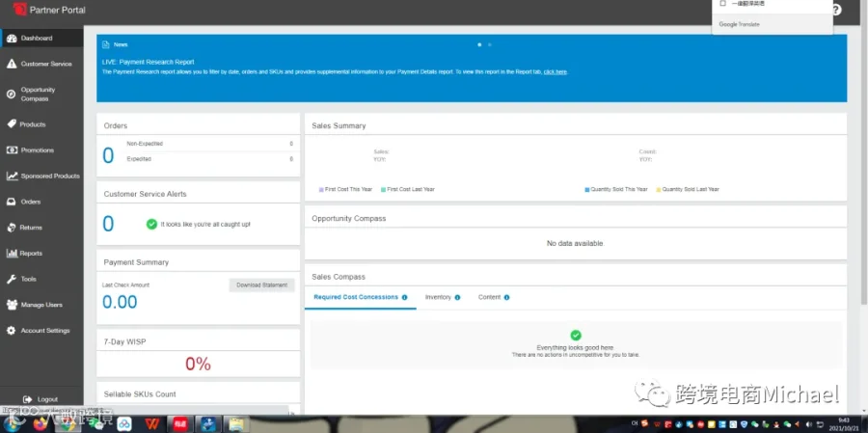Click 'LIVE: Payment Research Report' headline
Screen dimensions: 868x433
coord(149,62)
